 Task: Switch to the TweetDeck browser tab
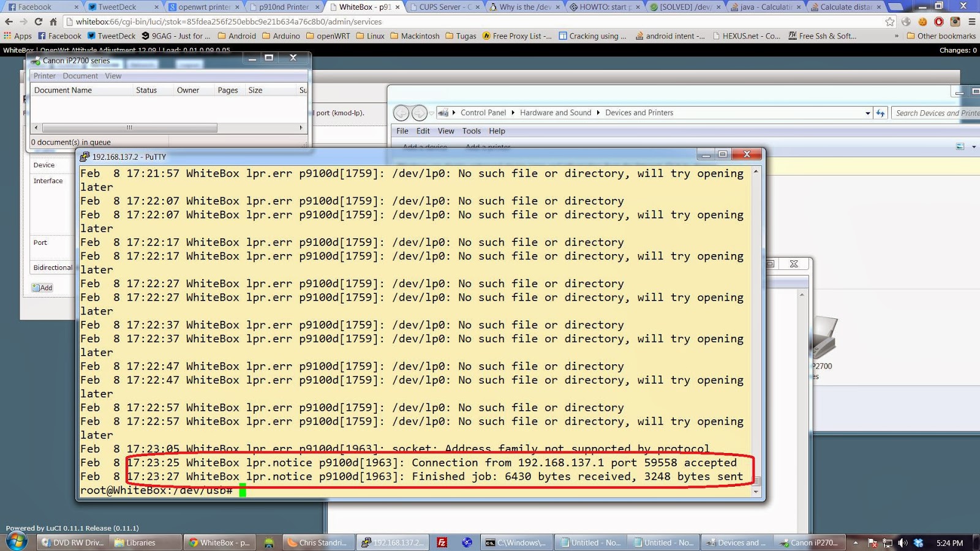(x=123, y=7)
